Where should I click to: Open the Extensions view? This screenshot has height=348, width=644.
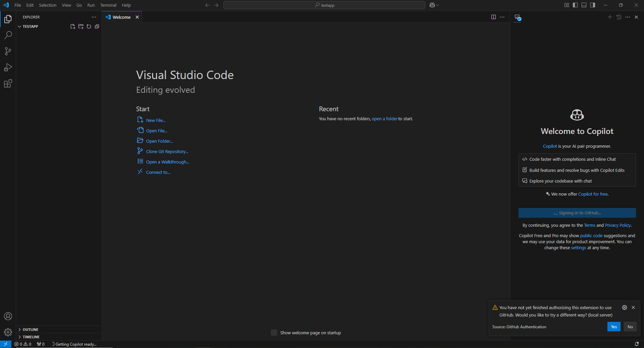click(8, 83)
